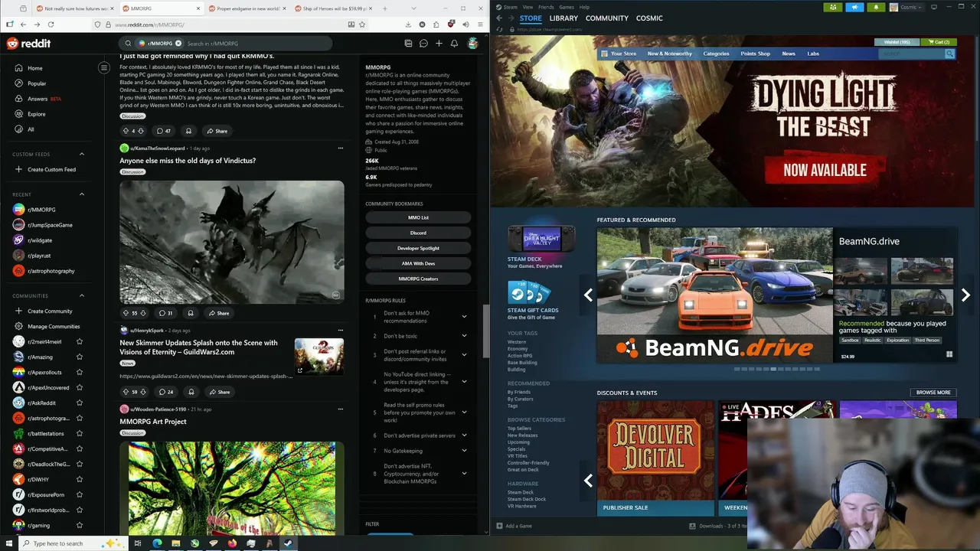Expand rule 'Don't ask for MMO recommendations'
The width and height of the screenshot is (980, 551).
coord(464,316)
